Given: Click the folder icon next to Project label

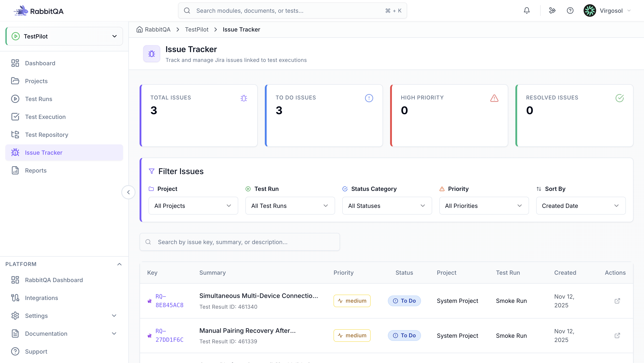Looking at the screenshot, I should [x=151, y=189].
